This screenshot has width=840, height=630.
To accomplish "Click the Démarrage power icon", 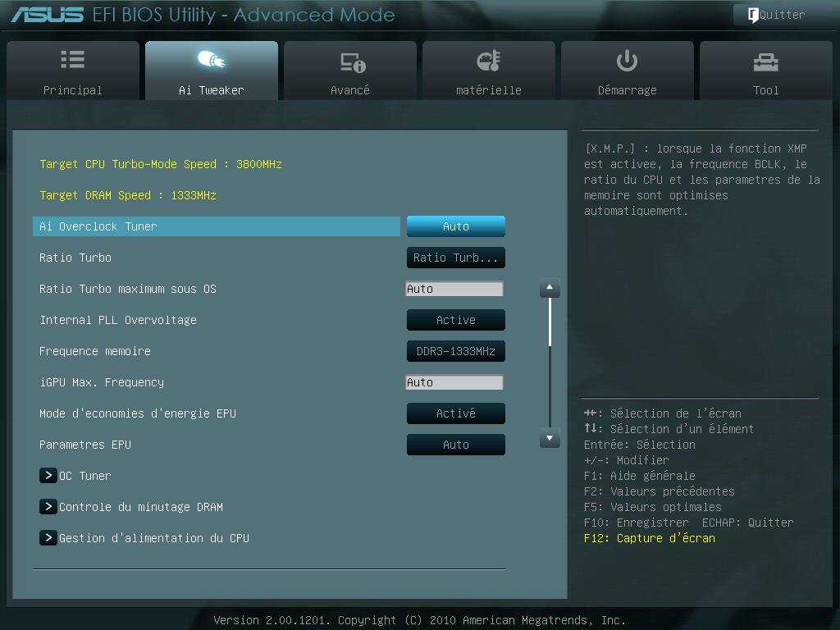I will (627, 60).
